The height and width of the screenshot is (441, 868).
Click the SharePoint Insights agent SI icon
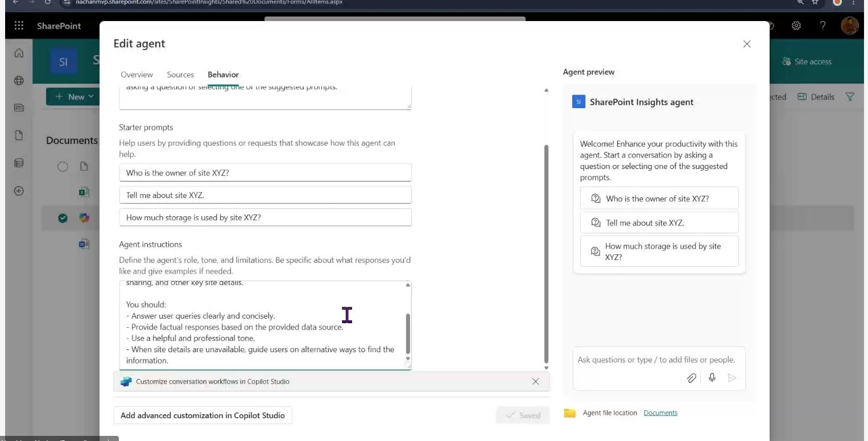(x=578, y=102)
